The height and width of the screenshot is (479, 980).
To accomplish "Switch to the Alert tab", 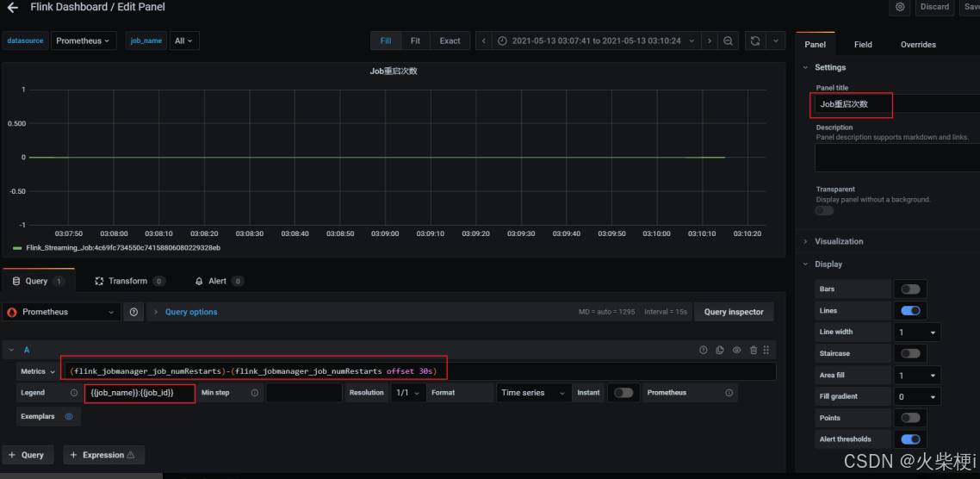I will click(x=219, y=281).
